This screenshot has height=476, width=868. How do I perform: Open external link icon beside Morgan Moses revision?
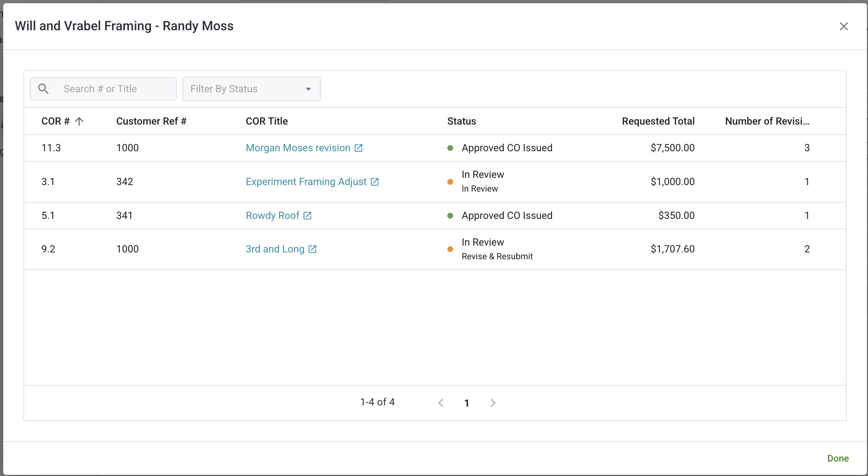click(x=358, y=148)
